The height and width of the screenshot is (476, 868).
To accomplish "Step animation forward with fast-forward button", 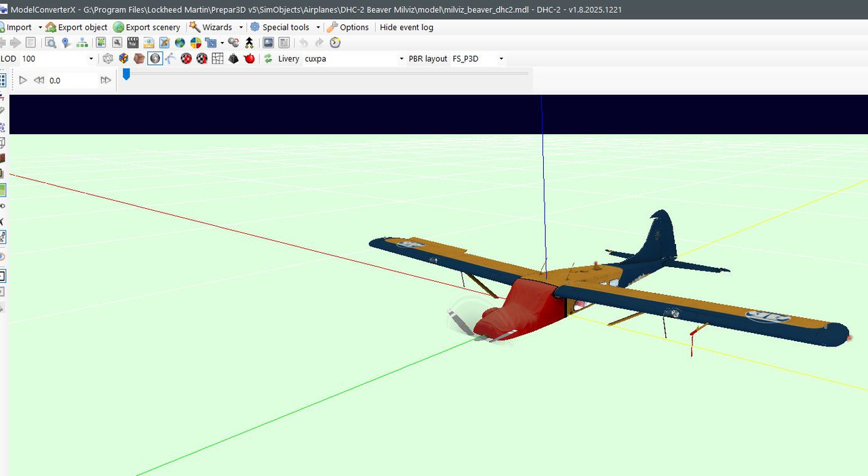I will click(x=106, y=80).
